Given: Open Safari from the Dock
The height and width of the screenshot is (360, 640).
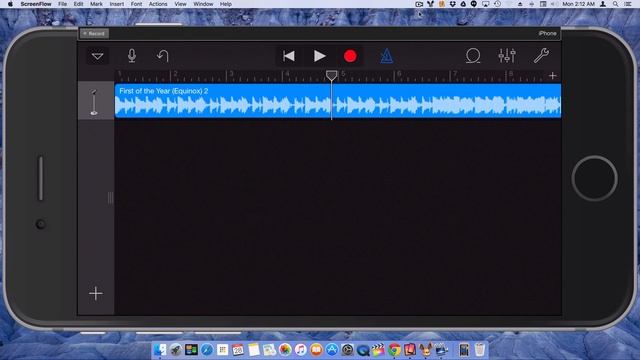Looking at the screenshot, I should (207, 350).
